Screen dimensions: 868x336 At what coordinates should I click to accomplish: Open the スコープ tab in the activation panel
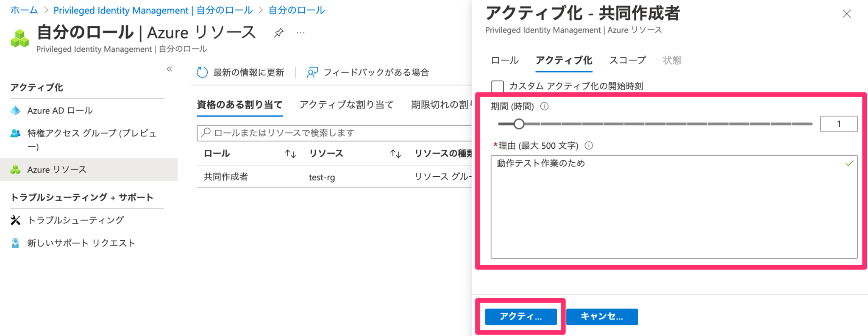[x=627, y=60]
